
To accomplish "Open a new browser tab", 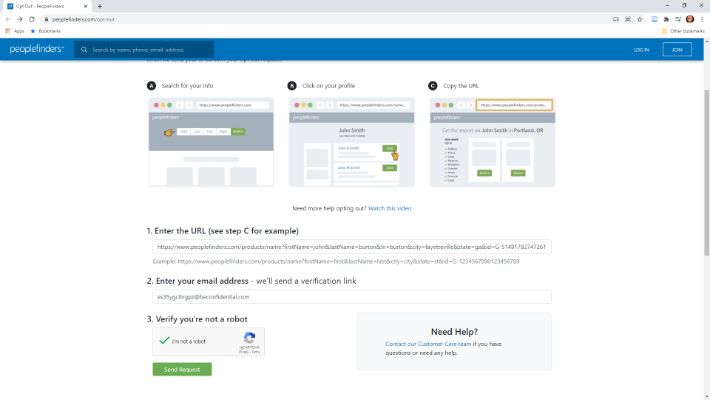I will coord(100,6).
